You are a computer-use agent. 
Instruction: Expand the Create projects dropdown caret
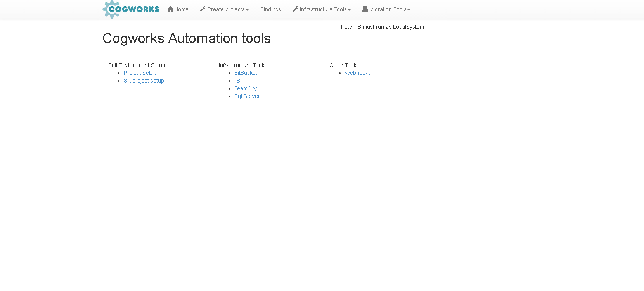coord(247,10)
